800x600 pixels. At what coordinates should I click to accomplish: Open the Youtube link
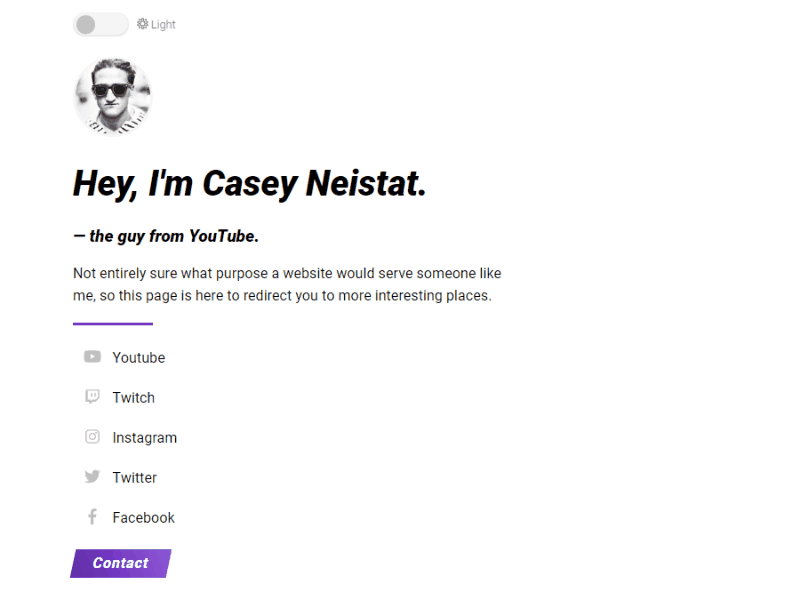pos(139,357)
